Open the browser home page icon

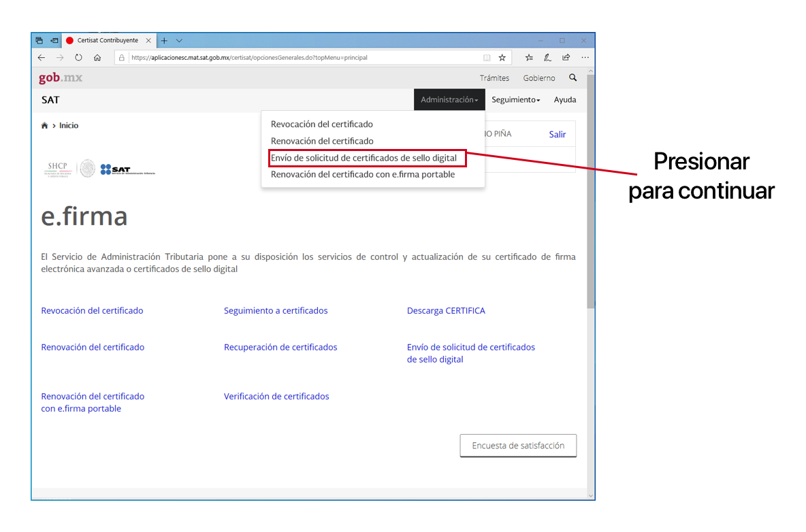tap(97, 58)
